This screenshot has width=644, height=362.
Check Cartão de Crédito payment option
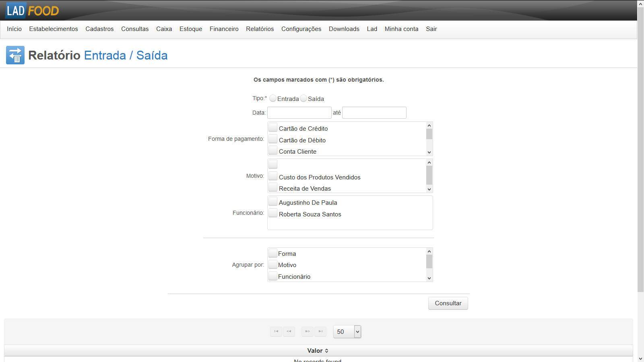[x=273, y=128]
